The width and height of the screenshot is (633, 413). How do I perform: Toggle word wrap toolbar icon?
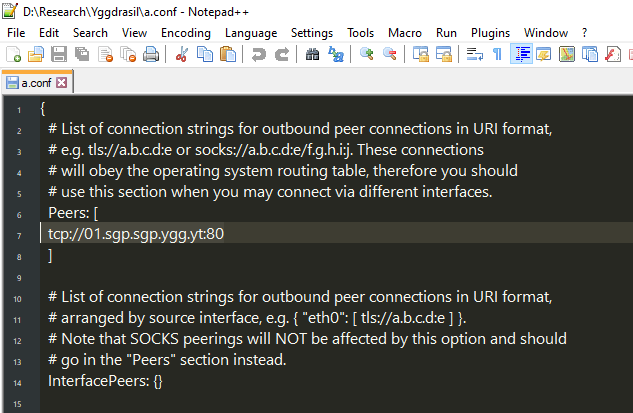coord(474,54)
